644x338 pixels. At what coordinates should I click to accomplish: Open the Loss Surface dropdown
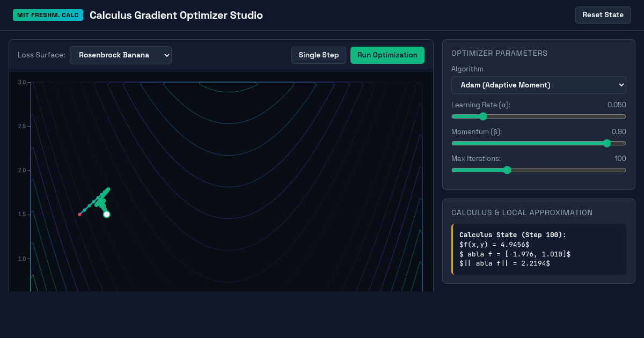click(121, 55)
